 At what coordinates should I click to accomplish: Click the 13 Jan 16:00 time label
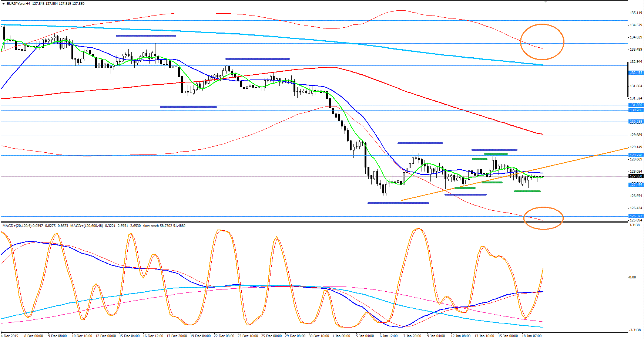pyautogui.click(x=484, y=336)
